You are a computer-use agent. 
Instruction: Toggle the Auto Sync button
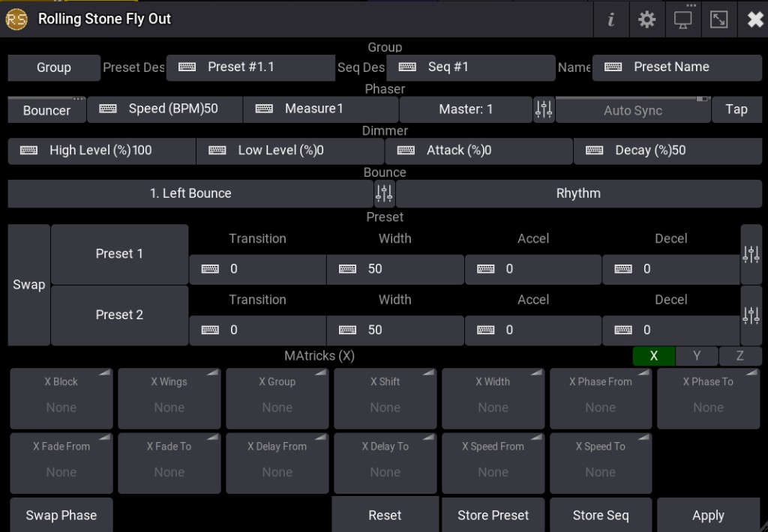633,109
